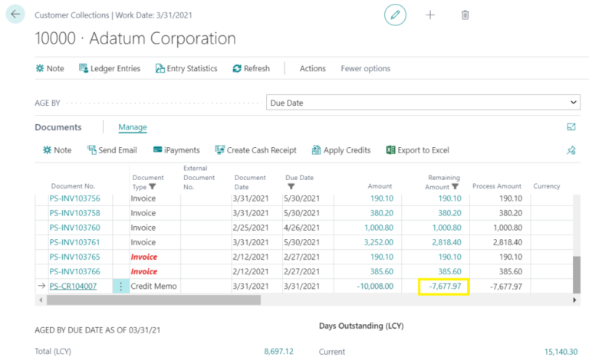Click Apply Credits

click(341, 150)
